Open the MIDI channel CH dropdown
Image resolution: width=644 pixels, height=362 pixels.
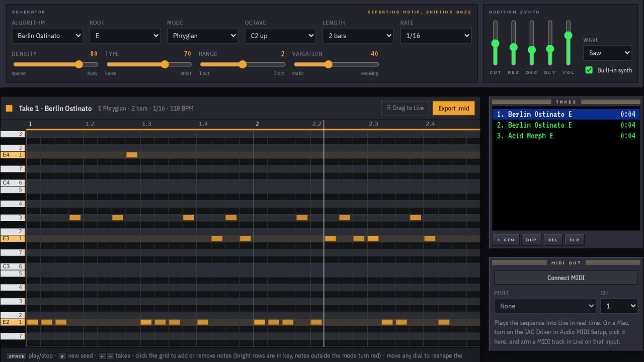(619, 306)
